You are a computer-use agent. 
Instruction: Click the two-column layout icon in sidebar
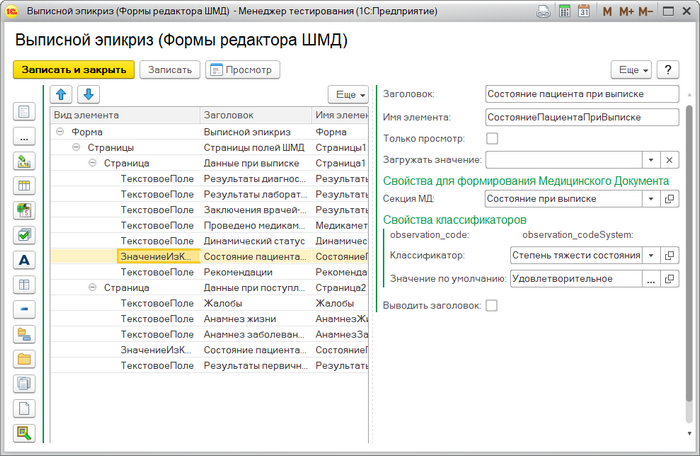(x=24, y=284)
